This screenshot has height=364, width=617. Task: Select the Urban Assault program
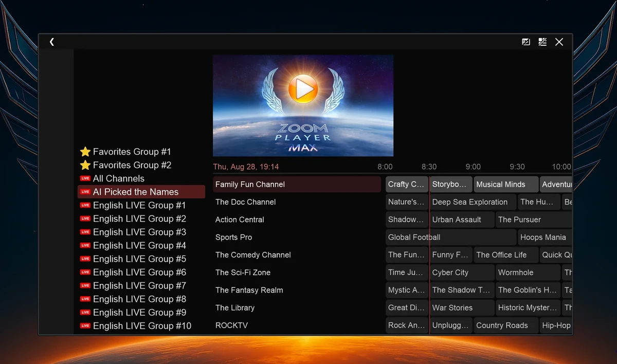coord(462,220)
